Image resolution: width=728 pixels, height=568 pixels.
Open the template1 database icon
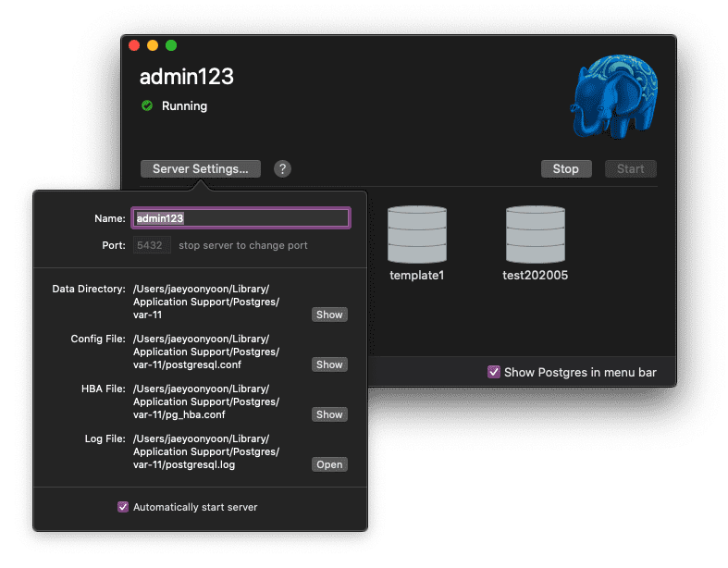click(416, 235)
